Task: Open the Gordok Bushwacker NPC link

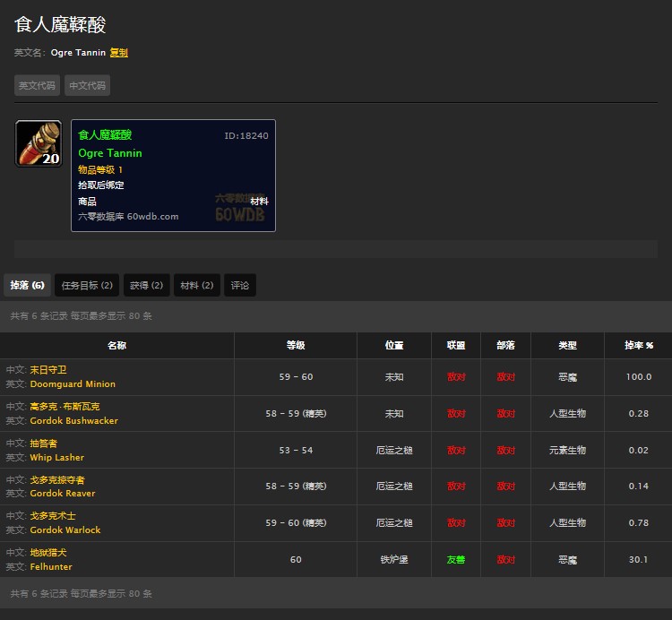Action: pyautogui.click(x=73, y=421)
